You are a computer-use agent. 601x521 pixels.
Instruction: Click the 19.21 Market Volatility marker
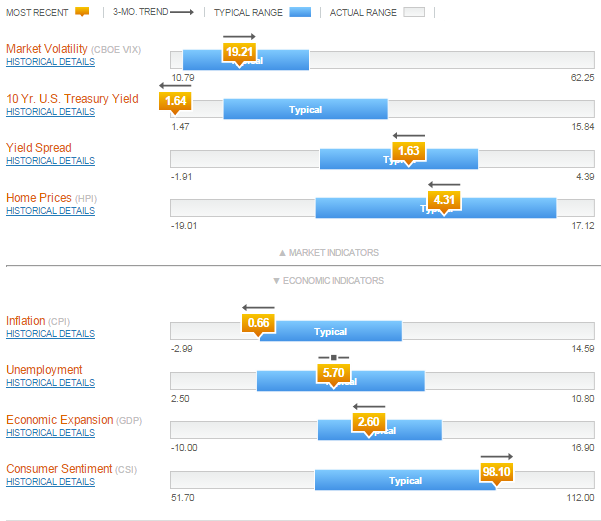[x=239, y=51]
